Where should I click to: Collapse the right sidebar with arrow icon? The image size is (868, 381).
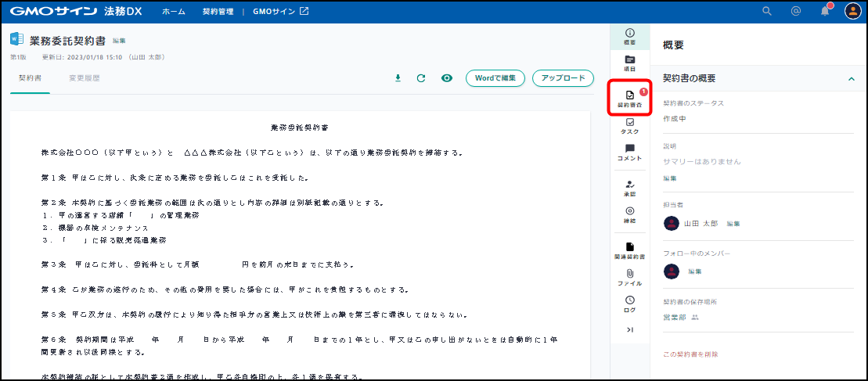pyautogui.click(x=630, y=330)
